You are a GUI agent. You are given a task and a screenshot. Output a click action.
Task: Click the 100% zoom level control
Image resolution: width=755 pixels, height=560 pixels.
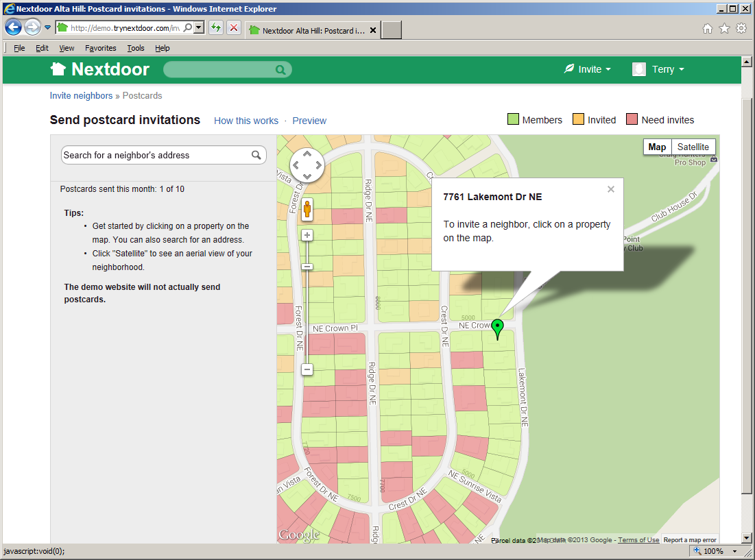pyautogui.click(x=713, y=551)
